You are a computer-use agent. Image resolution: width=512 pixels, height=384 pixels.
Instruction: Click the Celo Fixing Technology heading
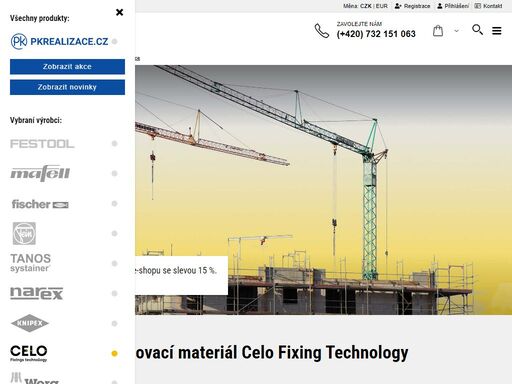pyautogui.click(x=272, y=353)
